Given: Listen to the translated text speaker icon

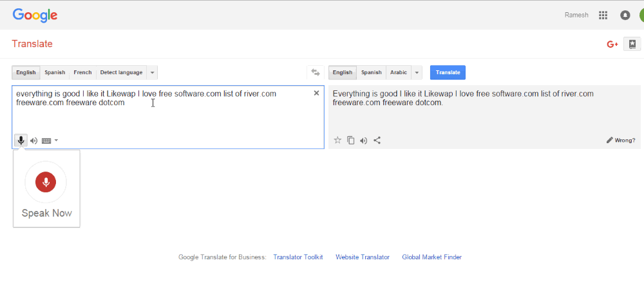Looking at the screenshot, I should (363, 141).
